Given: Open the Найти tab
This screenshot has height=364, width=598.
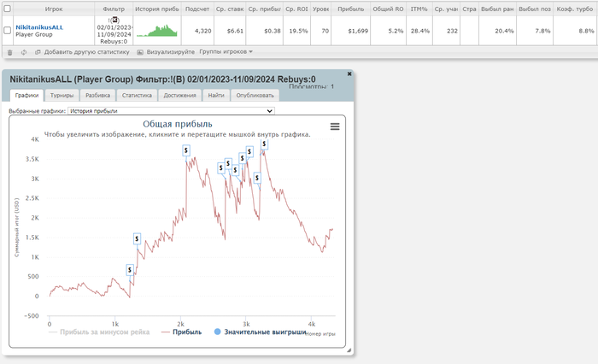Looking at the screenshot, I should click(x=216, y=96).
